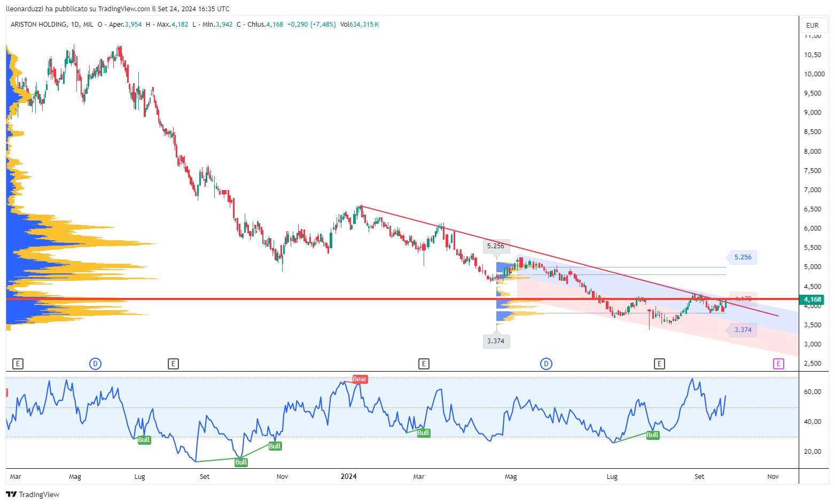This screenshot has width=835, height=504.
Task: Click the Chius. 4,168 close value
Action: point(266,25)
